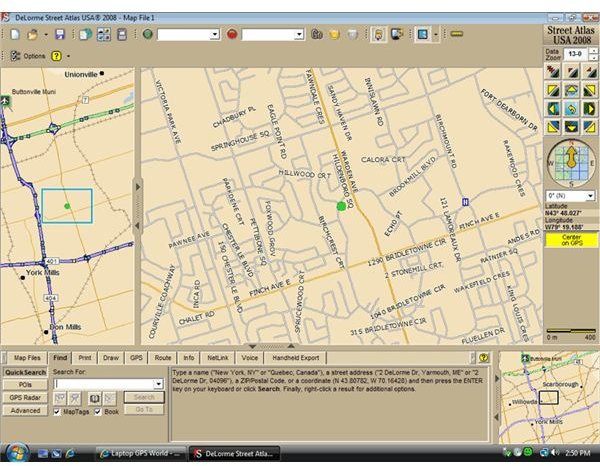Screen dimensions: 600x466
Task: Open the Start point dropdown list
Action: [215, 35]
